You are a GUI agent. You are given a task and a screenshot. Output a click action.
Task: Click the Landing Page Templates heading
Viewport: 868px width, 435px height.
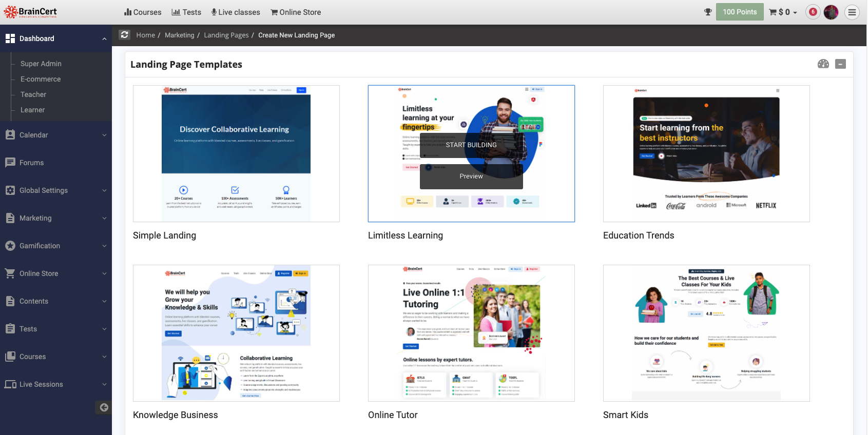coord(186,64)
